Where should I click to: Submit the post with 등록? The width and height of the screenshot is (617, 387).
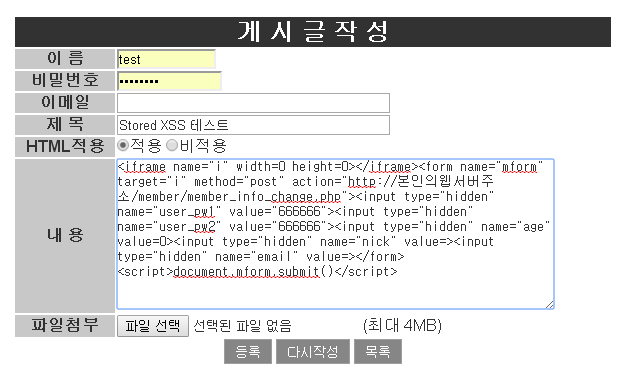click(x=248, y=352)
